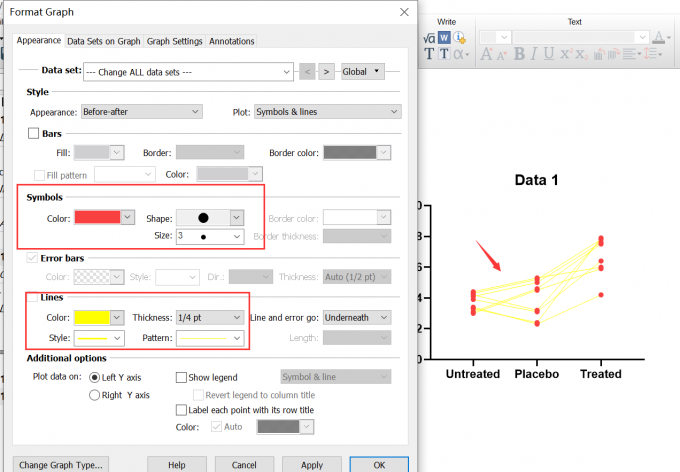Switch to the Data Sets on Graph tab
The height and width of the screenshot is (472, 680).
[104, 41]
